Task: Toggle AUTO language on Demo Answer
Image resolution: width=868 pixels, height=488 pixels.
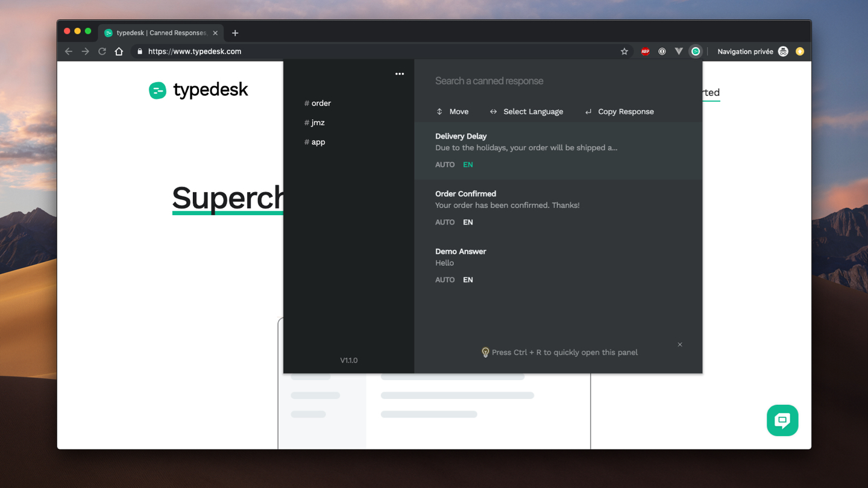Action: tap(445, 280)
